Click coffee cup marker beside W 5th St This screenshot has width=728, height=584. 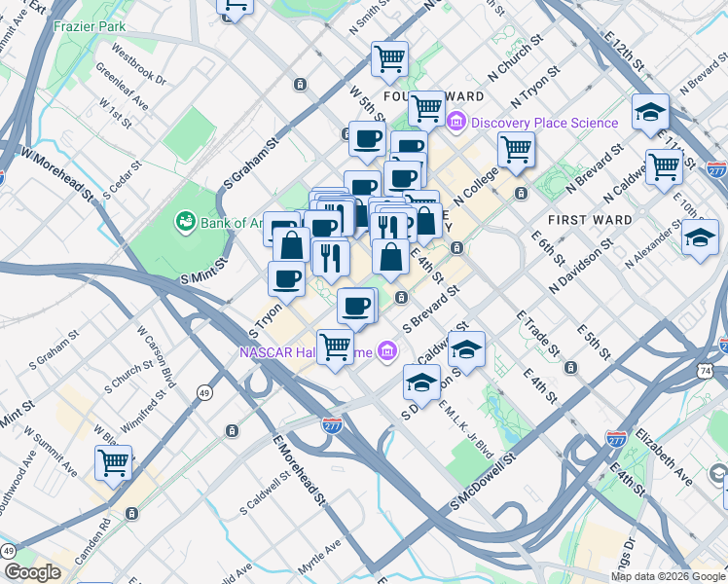367,141
